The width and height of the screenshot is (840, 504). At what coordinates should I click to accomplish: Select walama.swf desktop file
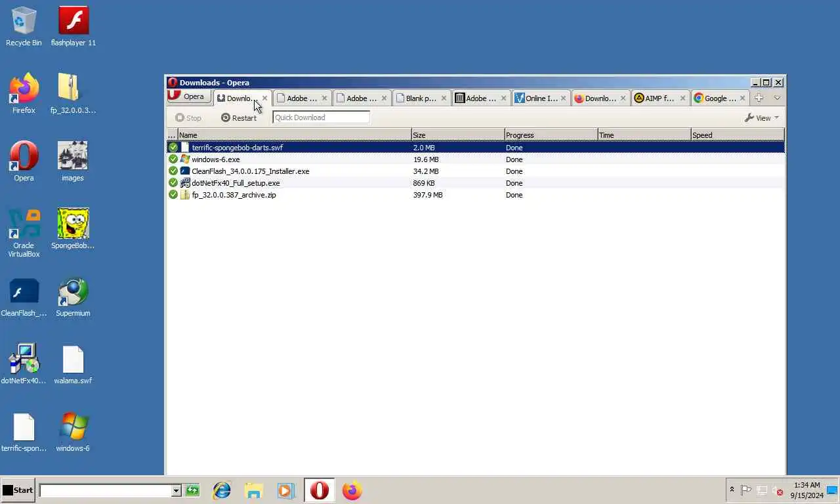[x=73, y=364]
